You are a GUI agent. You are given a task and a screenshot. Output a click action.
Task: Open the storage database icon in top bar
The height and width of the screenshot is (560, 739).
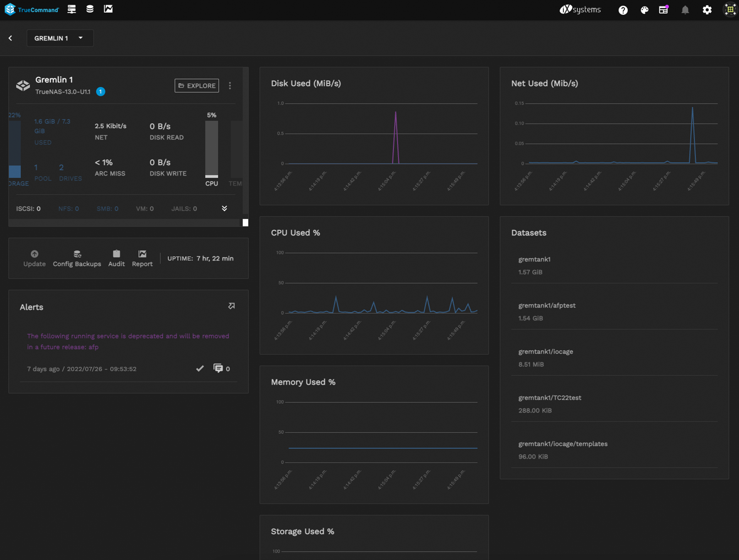point(90,9)
